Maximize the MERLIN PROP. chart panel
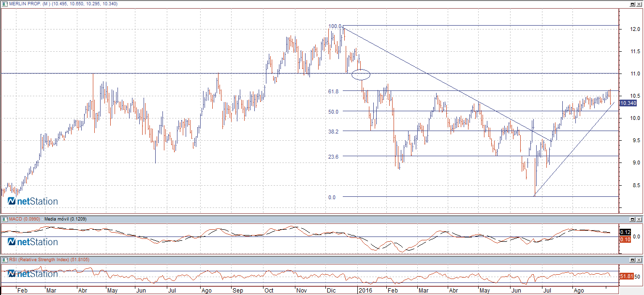The image size is (644, 295). pyautogui.click(x=632, y=3)
